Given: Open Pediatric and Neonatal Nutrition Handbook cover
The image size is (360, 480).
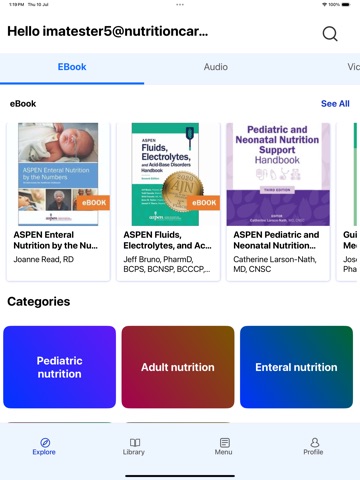Looking at the screenshot, I should point(278,174).
